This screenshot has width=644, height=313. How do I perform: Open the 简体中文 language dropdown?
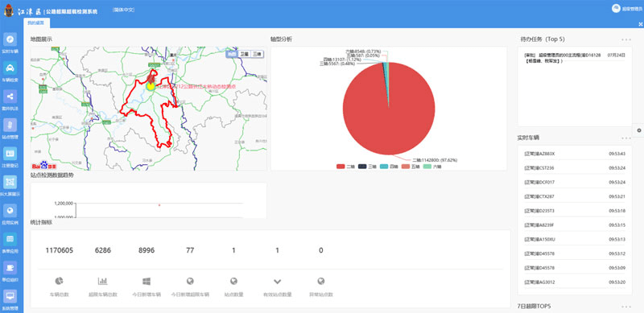coord(124,10)
